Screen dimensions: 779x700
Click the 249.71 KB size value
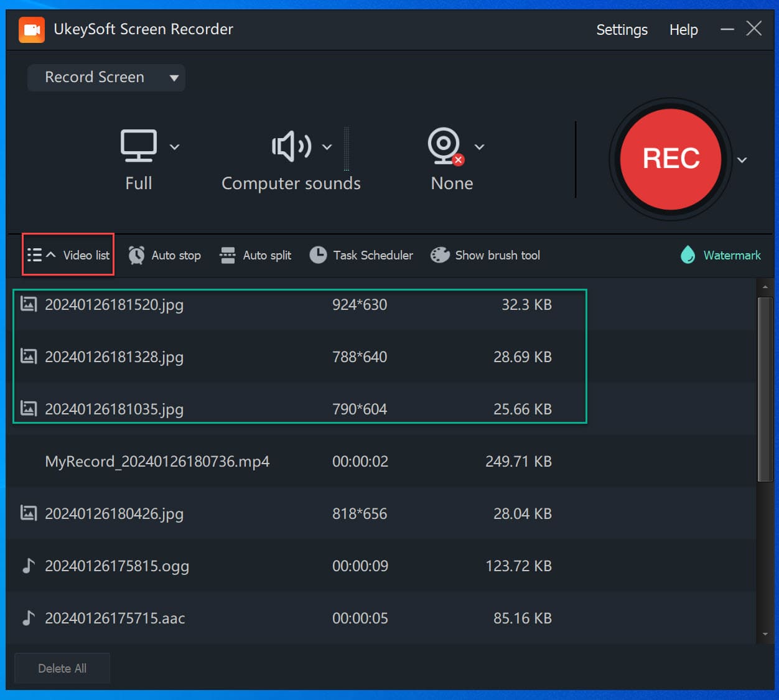coord(518,462)
